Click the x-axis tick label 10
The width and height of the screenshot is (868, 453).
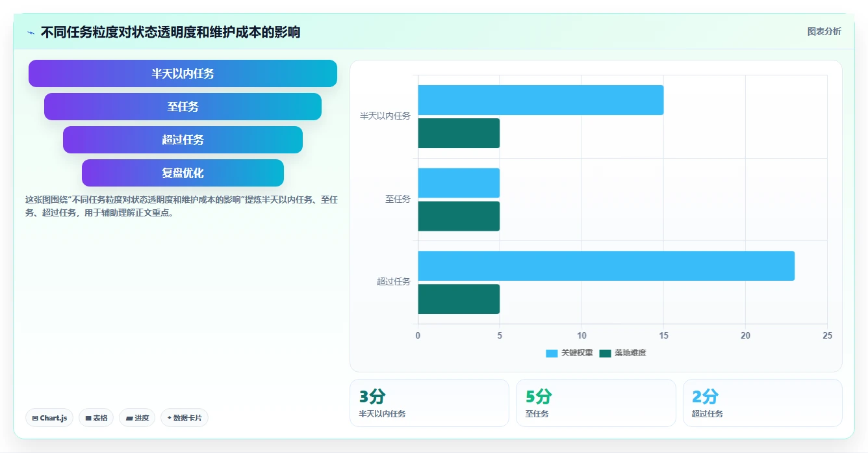tap(581, 335)
